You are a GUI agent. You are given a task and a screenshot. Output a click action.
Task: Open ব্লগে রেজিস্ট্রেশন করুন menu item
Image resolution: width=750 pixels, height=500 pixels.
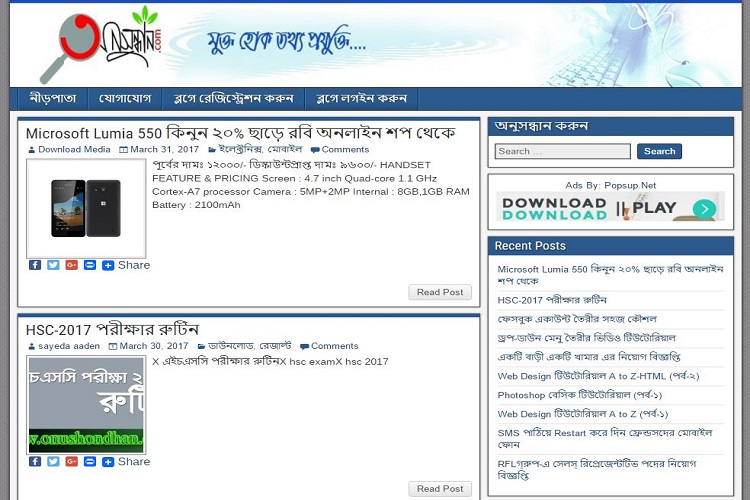pos(233,99)
